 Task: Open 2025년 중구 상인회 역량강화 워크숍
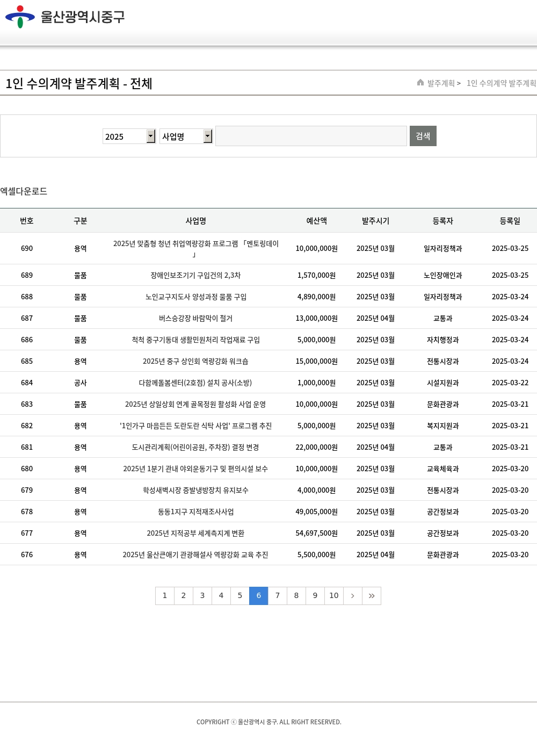pyautogui.click(x=195, y=362)
